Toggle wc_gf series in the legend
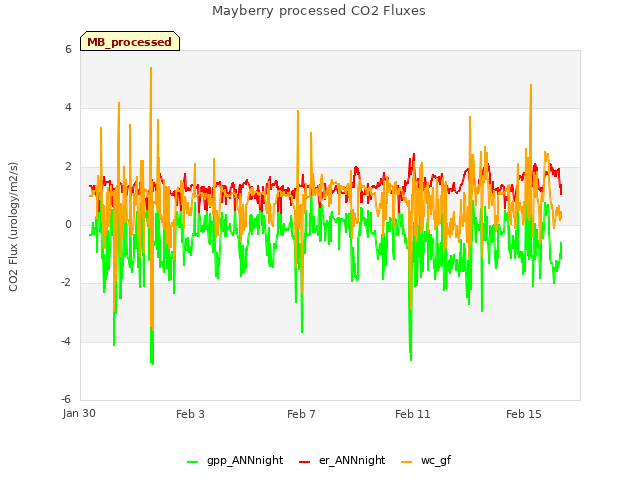This screenshot has width=640, height=480. 426,461
